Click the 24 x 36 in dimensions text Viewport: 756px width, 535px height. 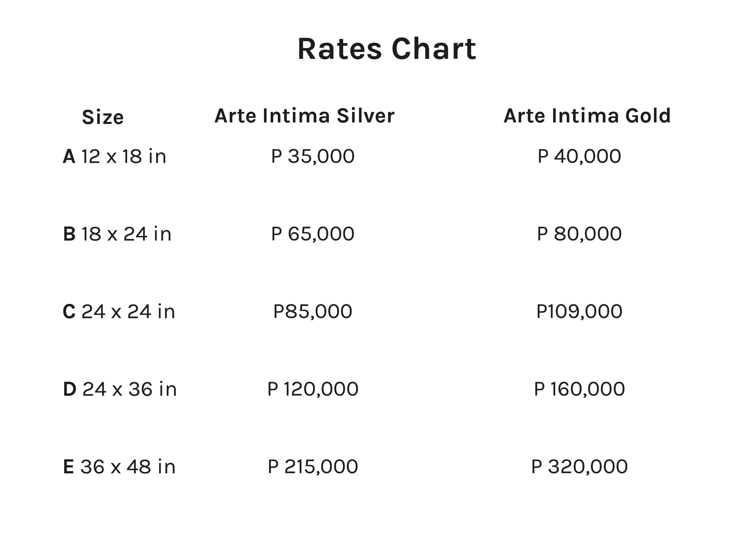click(x=129, y=389)
